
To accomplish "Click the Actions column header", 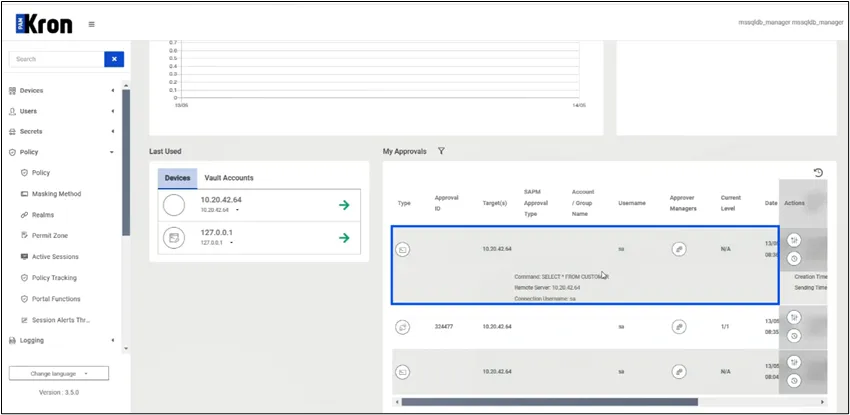I will click(x=794, y=203).
